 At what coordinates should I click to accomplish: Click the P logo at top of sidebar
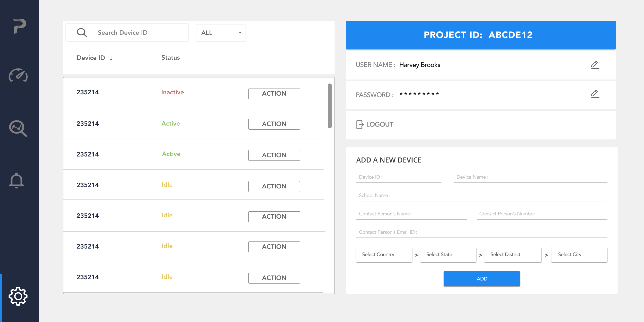(x=19, y=26)
